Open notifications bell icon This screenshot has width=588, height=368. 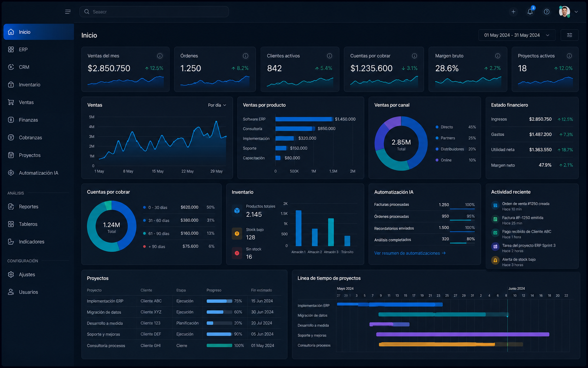[x=530, y=12]
